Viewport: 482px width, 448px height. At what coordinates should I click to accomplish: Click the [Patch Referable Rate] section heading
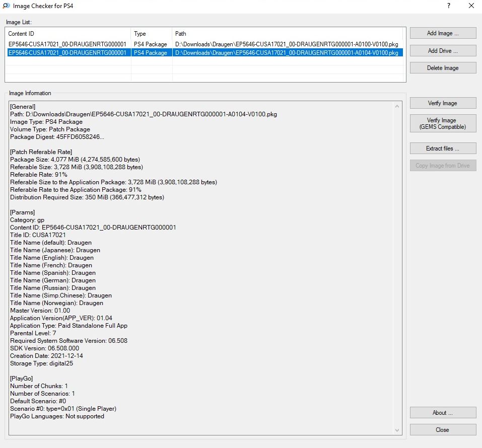pyautogui.click(x=41, y=152)
